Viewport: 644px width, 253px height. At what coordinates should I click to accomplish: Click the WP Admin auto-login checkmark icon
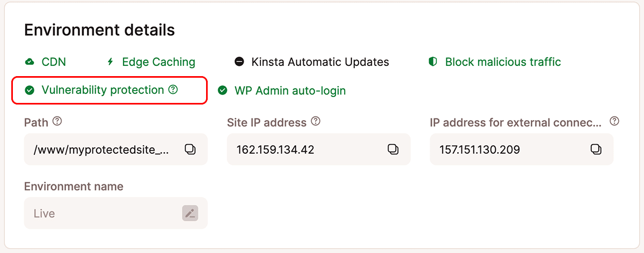(223, 91)
